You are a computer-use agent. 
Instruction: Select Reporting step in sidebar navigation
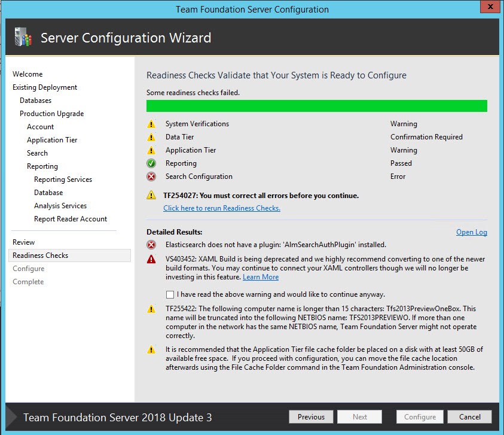pyautogui.click(x=42, y=166)
